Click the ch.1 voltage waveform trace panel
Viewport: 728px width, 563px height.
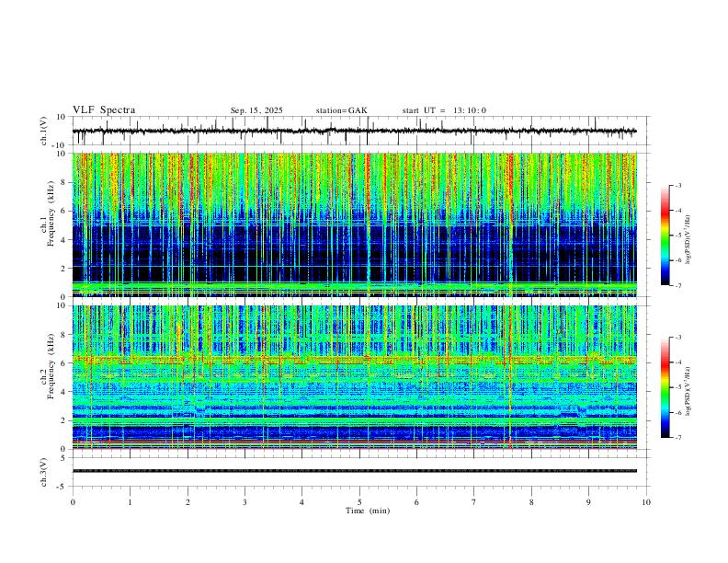(x=360, y=131)
